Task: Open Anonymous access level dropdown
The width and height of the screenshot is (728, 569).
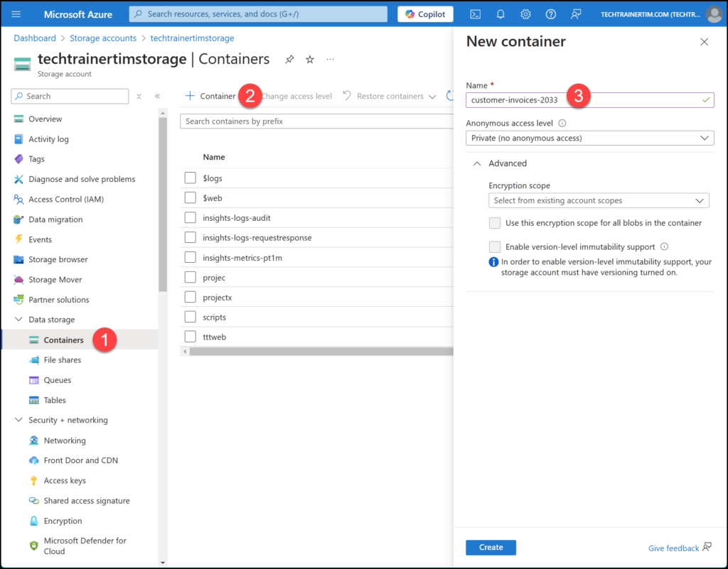Action: point(589,138)
